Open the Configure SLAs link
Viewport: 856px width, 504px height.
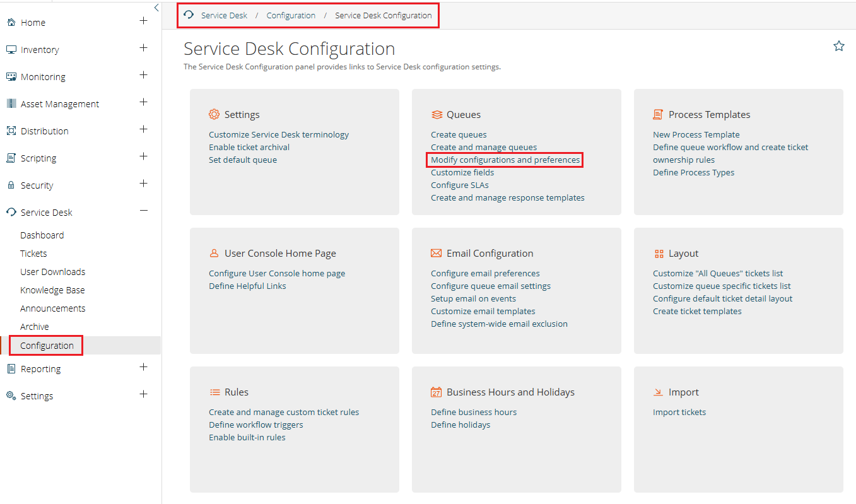460,185
